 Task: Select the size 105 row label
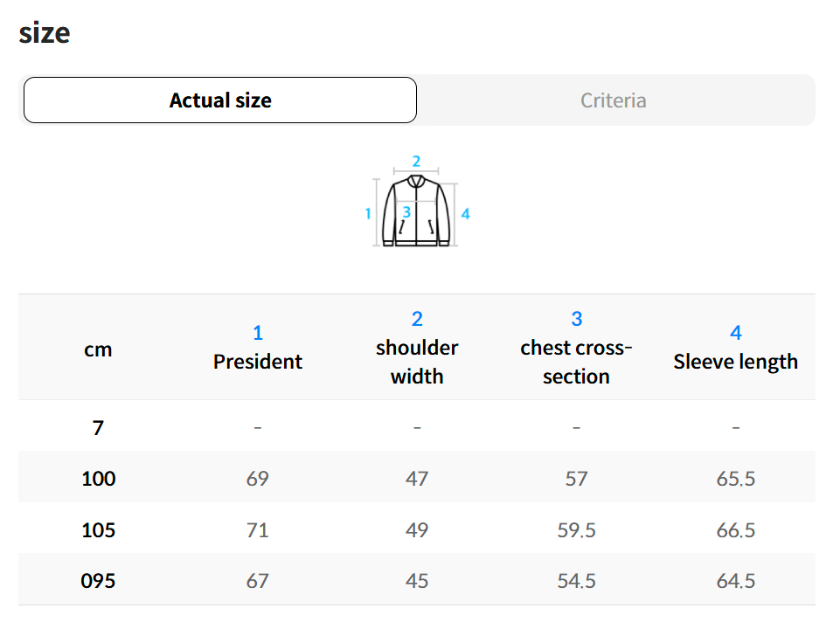pyautogui.click(x=98, y=530)
